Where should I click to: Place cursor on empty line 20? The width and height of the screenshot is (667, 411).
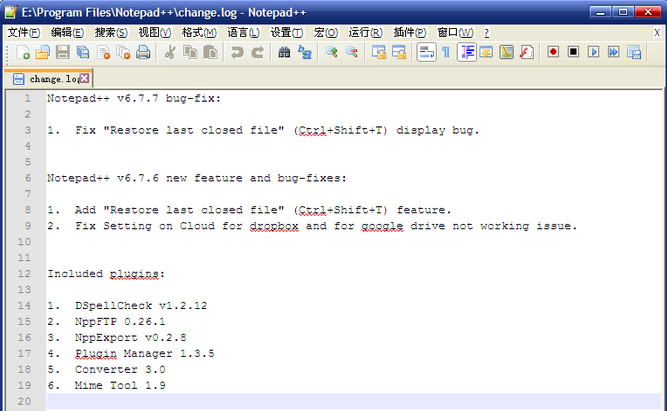point(354,401)
